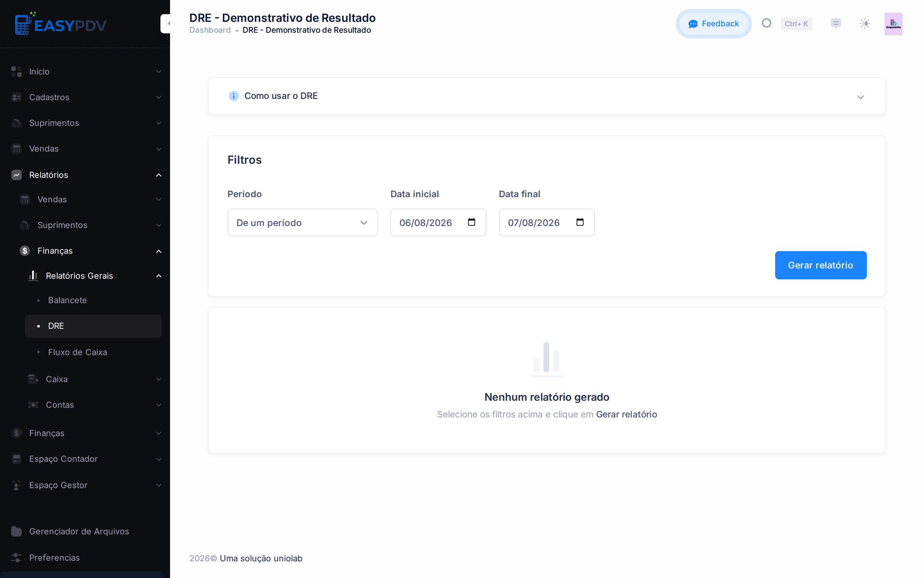
Task: Collapse the Relatórios menu chevron
Action: point(159,175)
